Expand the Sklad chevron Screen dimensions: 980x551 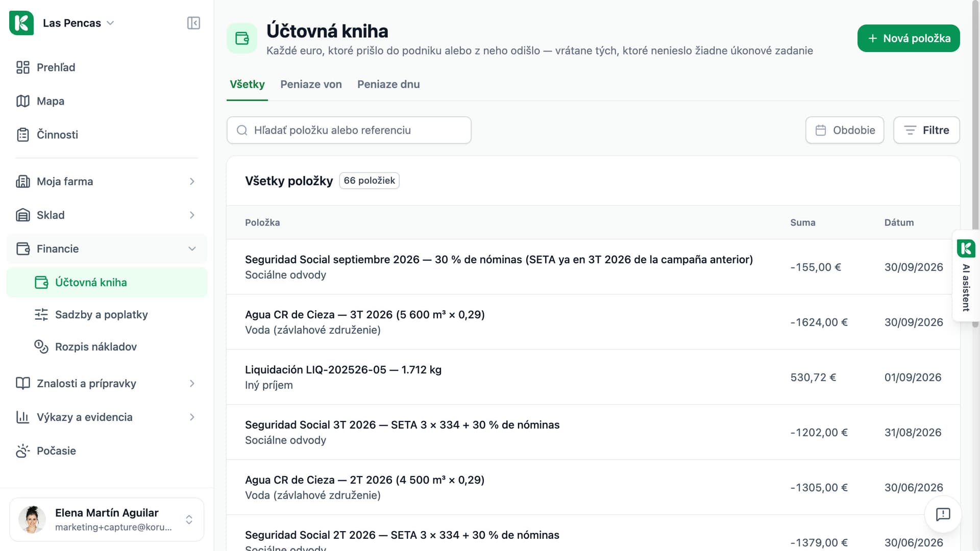point(192,215)
